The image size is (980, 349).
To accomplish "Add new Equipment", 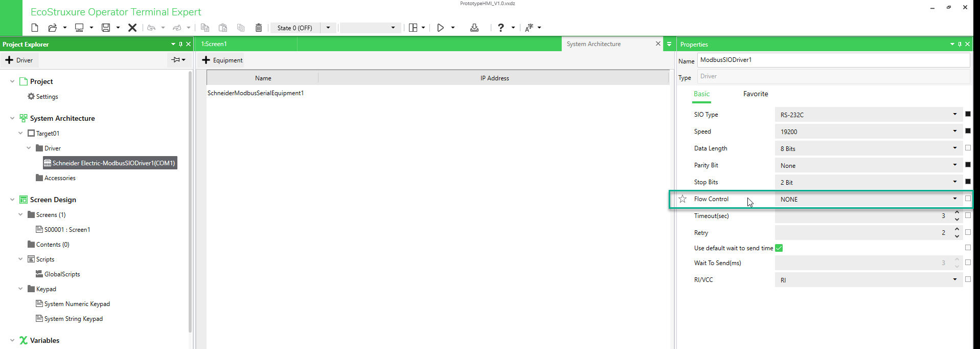I will 223,60.
